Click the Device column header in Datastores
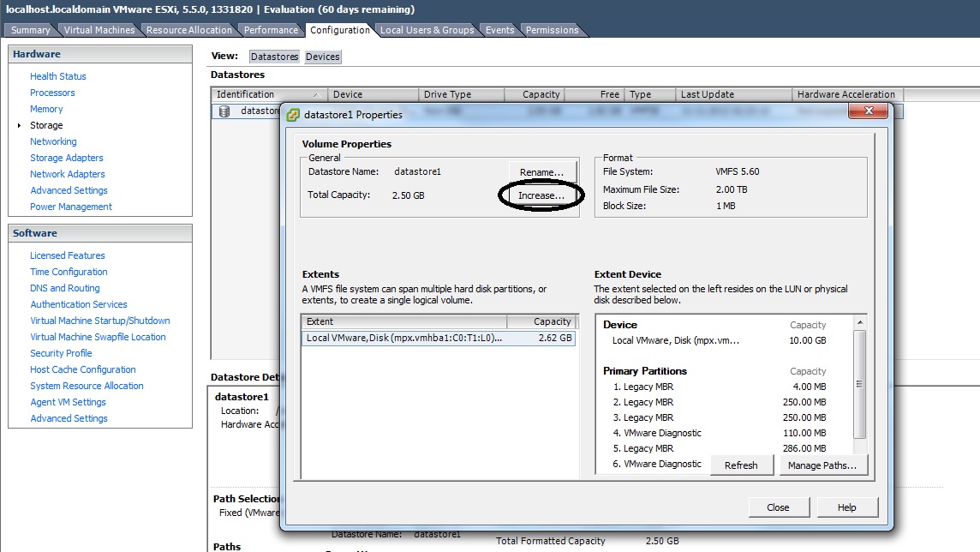Viewport: 980px width, 552px height. click(373, 94)
